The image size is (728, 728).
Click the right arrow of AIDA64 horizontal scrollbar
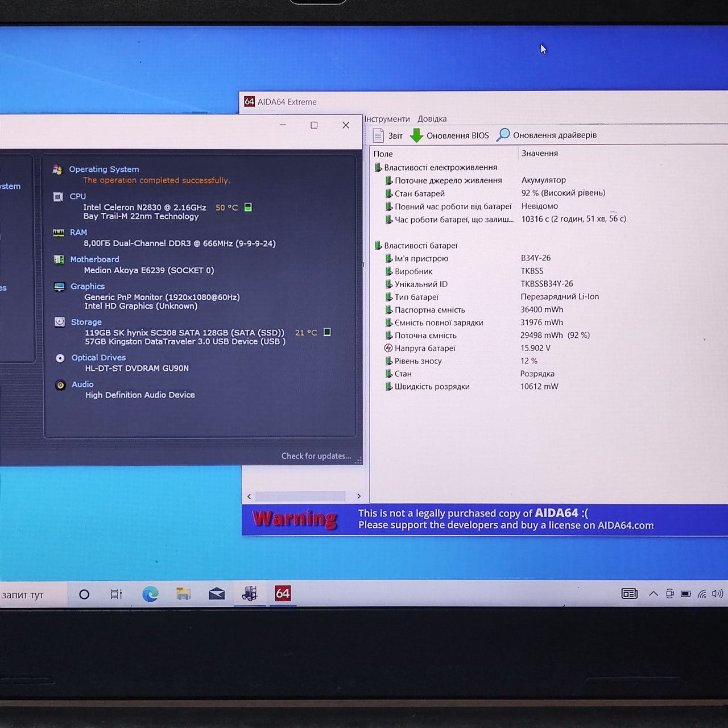click(x=359, y=497)
